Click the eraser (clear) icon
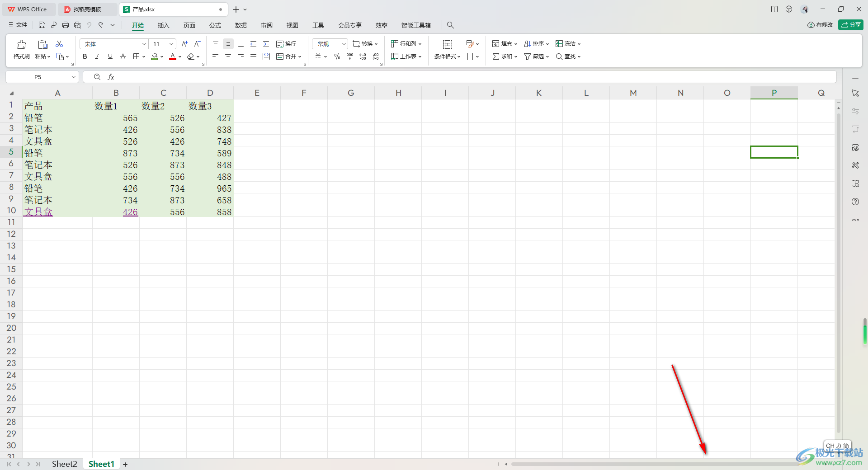Image resolution: width=868 pixels, height=470 pixels. click(191, 56)
